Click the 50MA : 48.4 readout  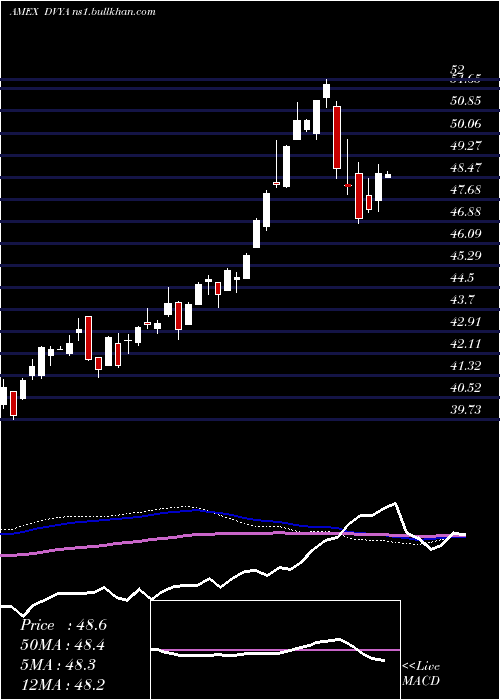63,645
